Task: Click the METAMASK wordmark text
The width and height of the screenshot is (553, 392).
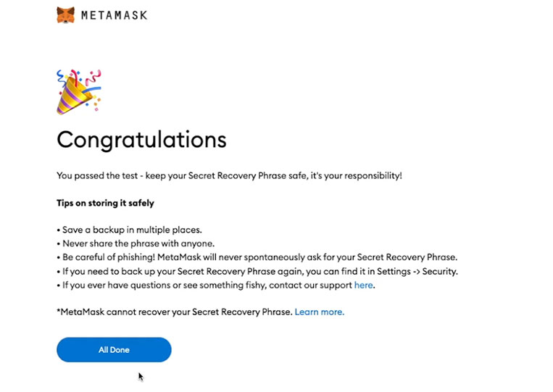Action: coord(115,15)
